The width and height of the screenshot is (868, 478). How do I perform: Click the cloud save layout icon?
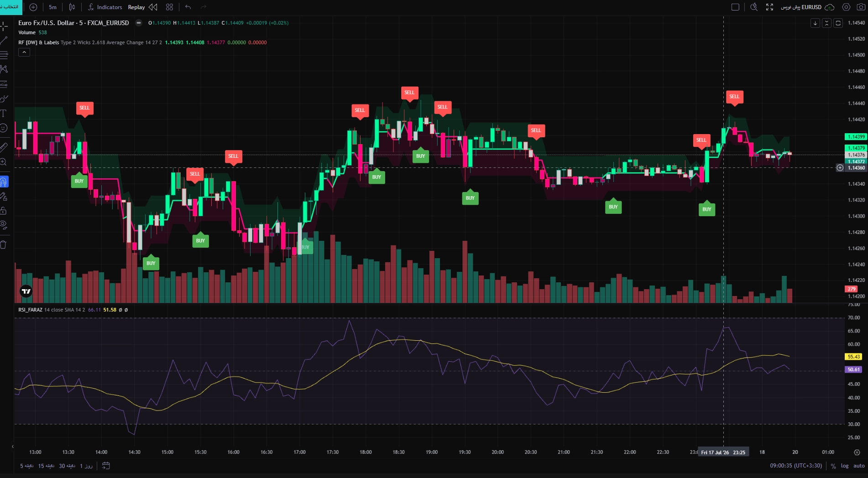830,7
